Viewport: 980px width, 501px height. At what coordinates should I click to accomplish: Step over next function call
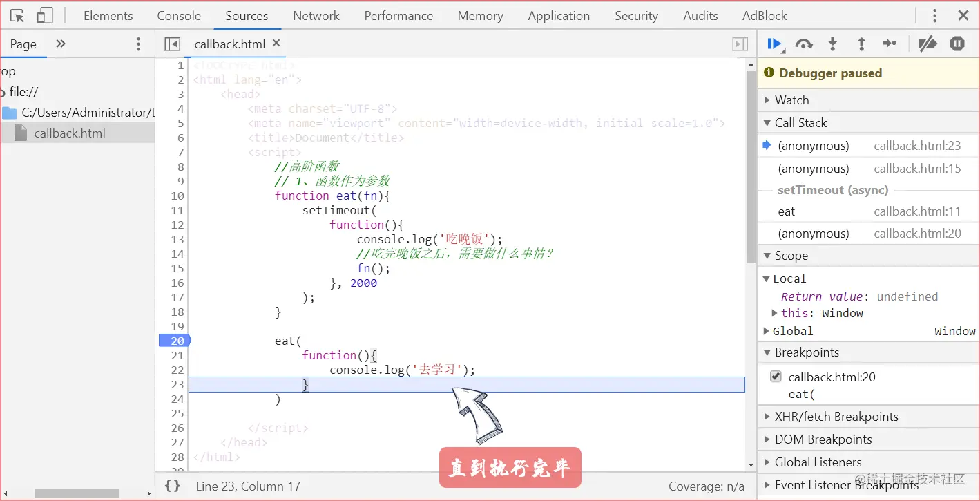(804, 44)
